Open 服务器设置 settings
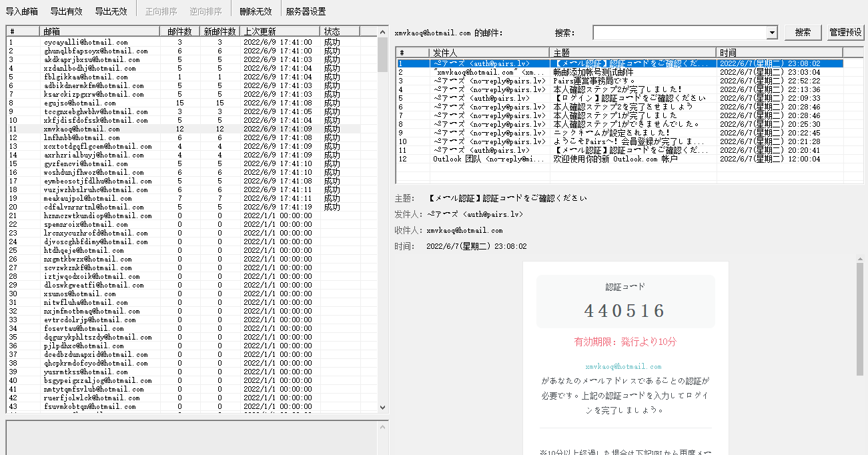The height and width of the screenshot is (455, 868). click(306, 11)
